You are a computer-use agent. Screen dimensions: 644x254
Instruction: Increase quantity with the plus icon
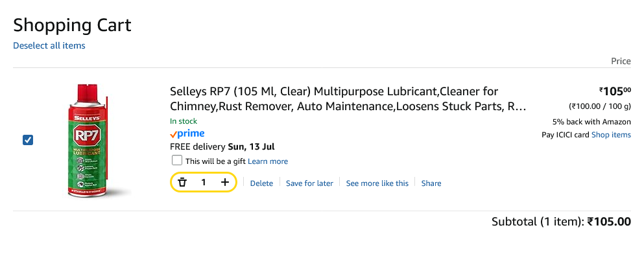click(x=225, y=183)
